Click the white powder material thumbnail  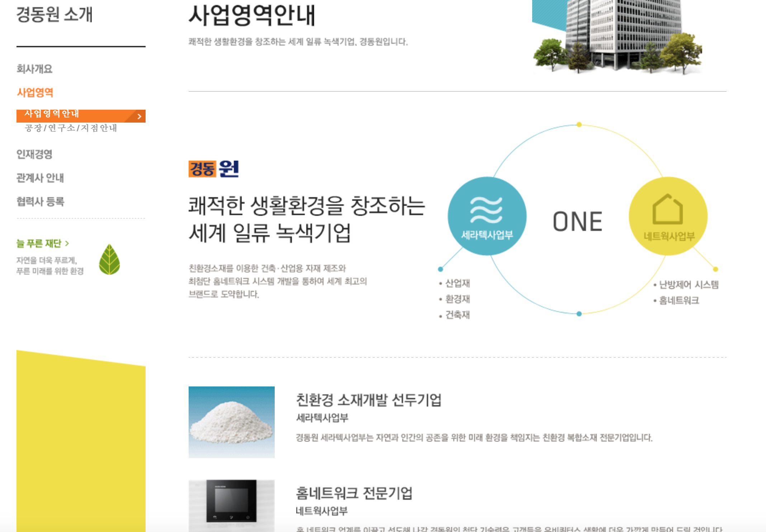(232, 422)
